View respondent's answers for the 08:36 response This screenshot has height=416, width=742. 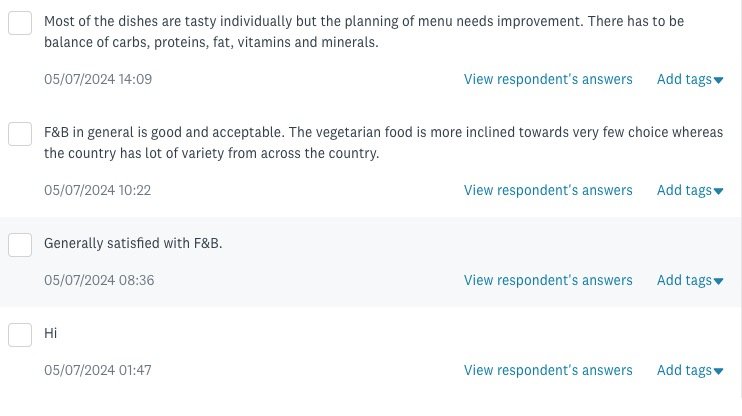click(x=548, y=281)
